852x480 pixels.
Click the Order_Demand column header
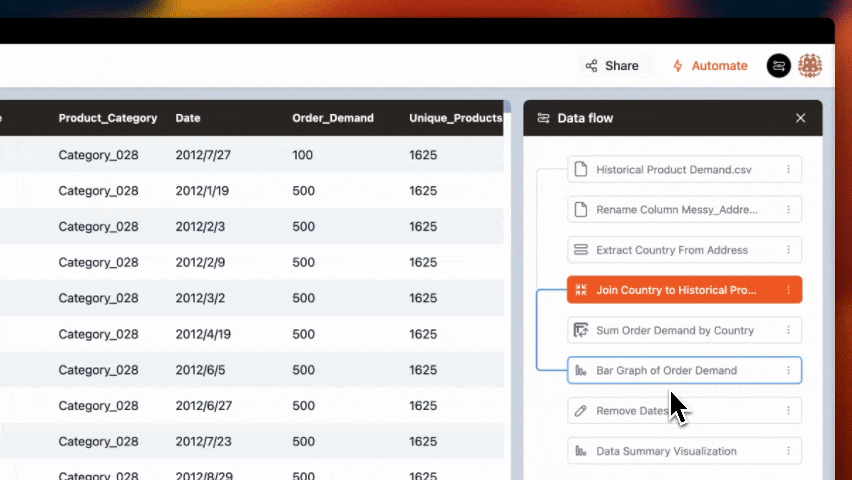(x=332, y=118)
